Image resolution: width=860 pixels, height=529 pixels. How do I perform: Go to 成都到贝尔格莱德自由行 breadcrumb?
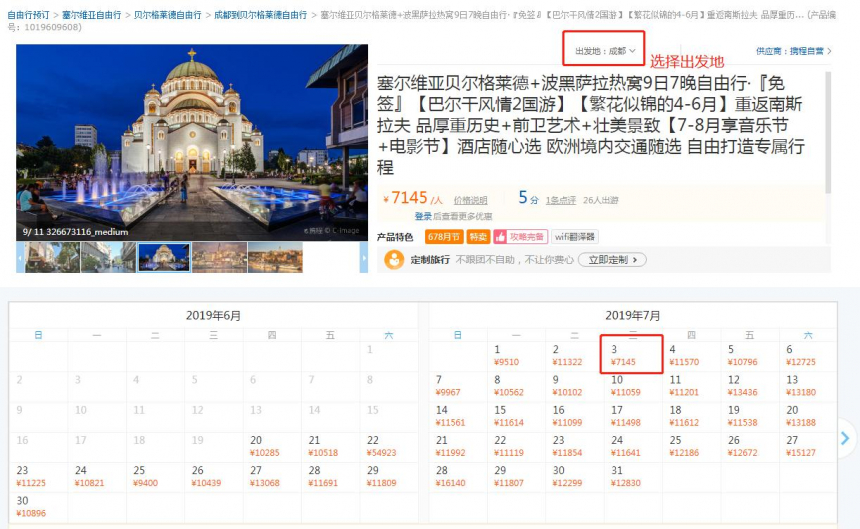tap(261, 15)
